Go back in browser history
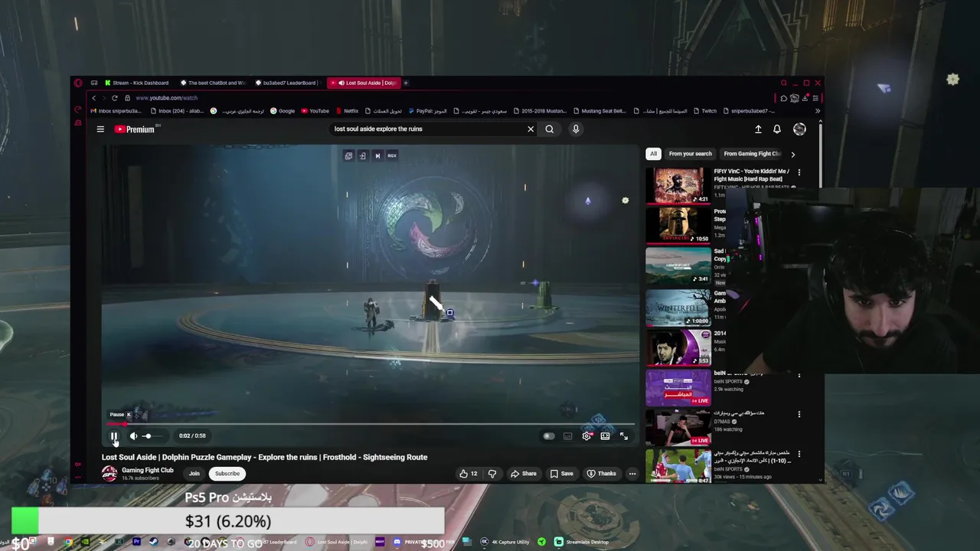Screen dimensions: 980x551 (93, 98)
